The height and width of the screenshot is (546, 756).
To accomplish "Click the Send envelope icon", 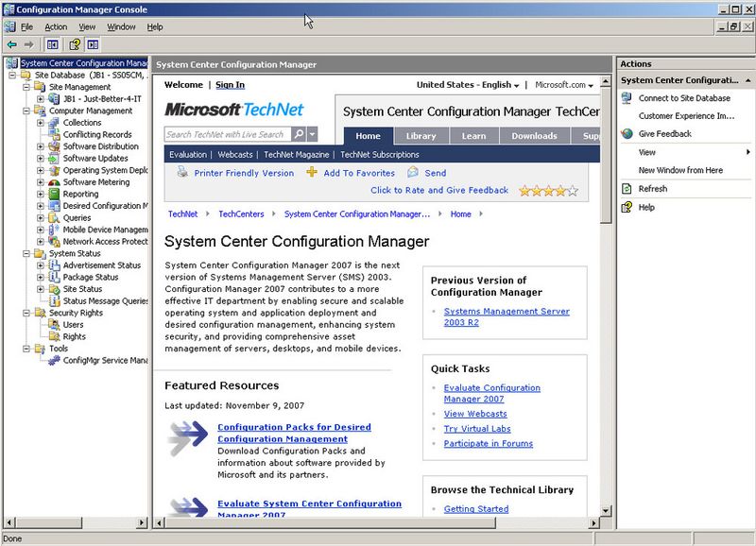I will coord(413,173).
